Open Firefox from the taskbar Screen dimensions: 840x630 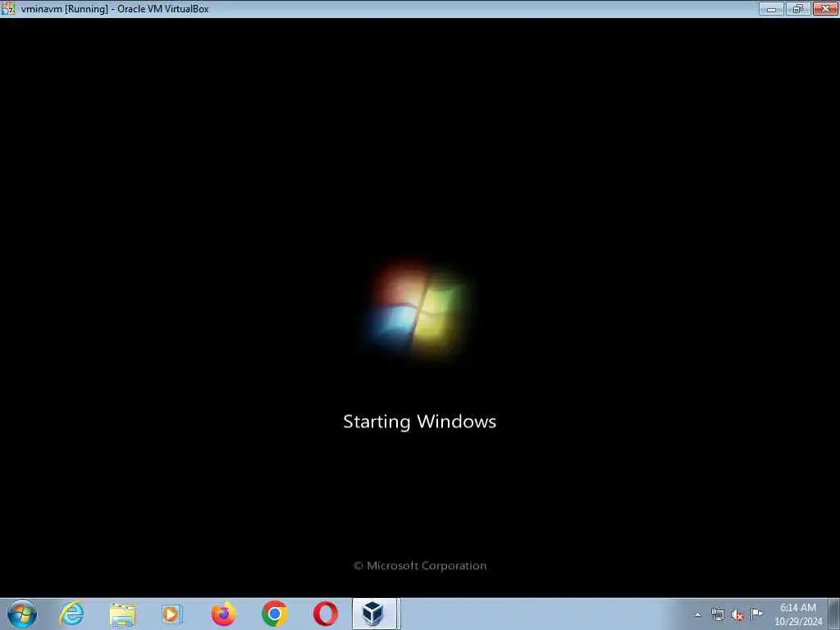(x=223, y=614)
